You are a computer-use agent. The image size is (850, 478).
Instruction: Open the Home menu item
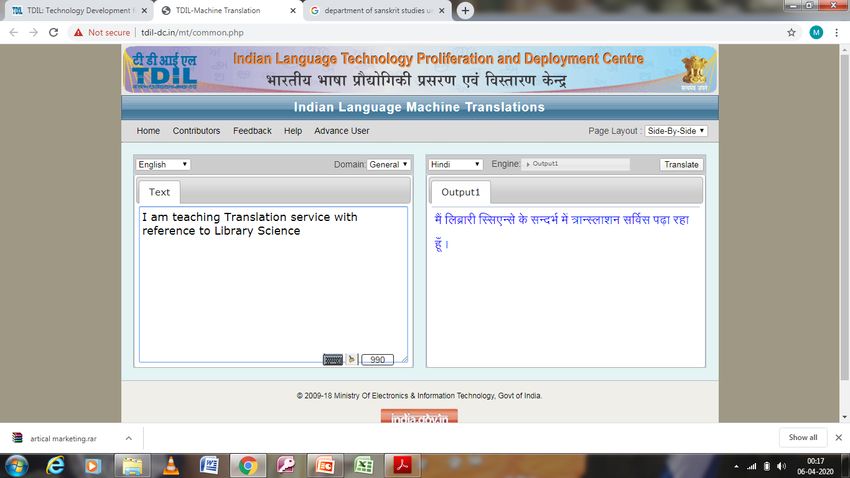pos(148,131)
